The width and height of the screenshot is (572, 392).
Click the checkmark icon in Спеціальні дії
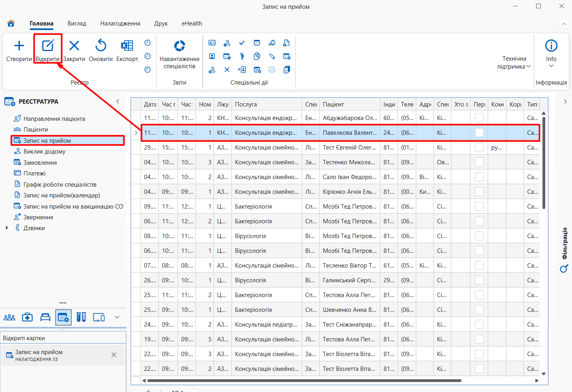242,43
